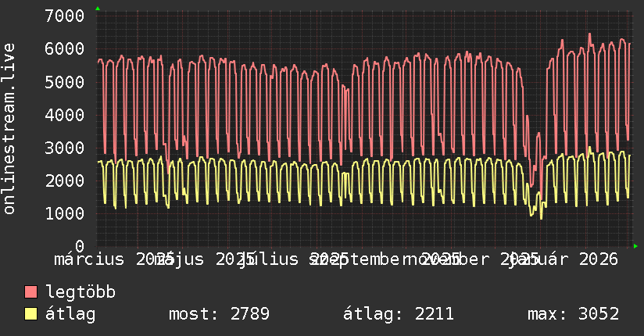Screen dimensions: 644x336
Task: Click the onlinestream.live vertical axis title
Action: [9, 129]
